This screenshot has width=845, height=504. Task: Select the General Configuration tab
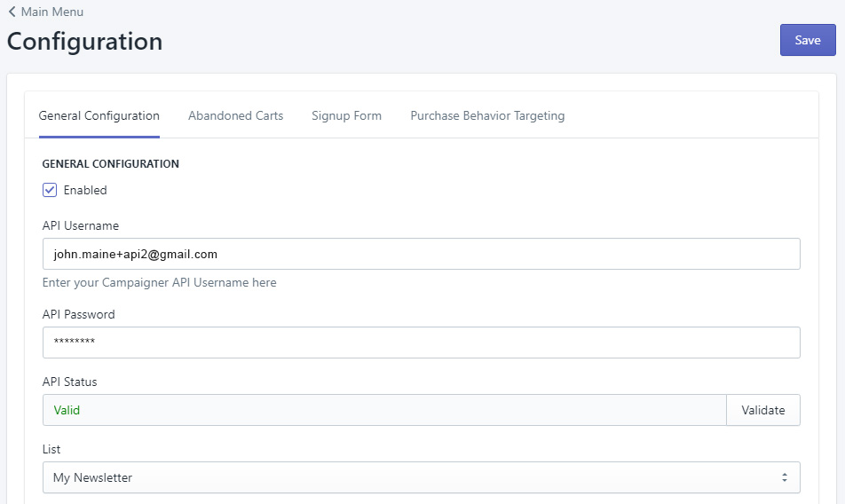pos(99,115)
